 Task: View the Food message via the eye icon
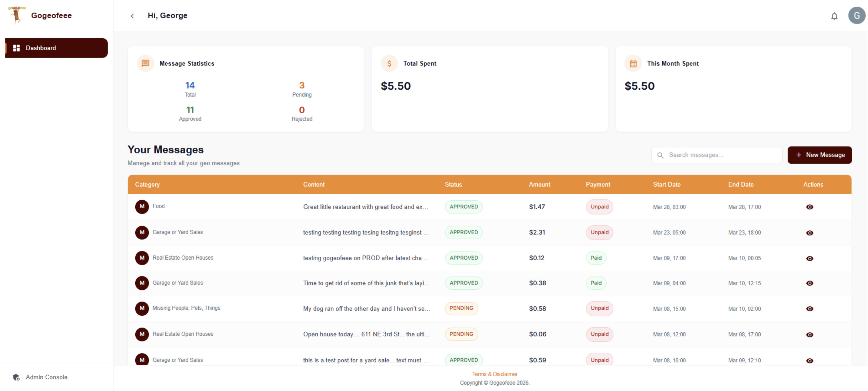809,207
